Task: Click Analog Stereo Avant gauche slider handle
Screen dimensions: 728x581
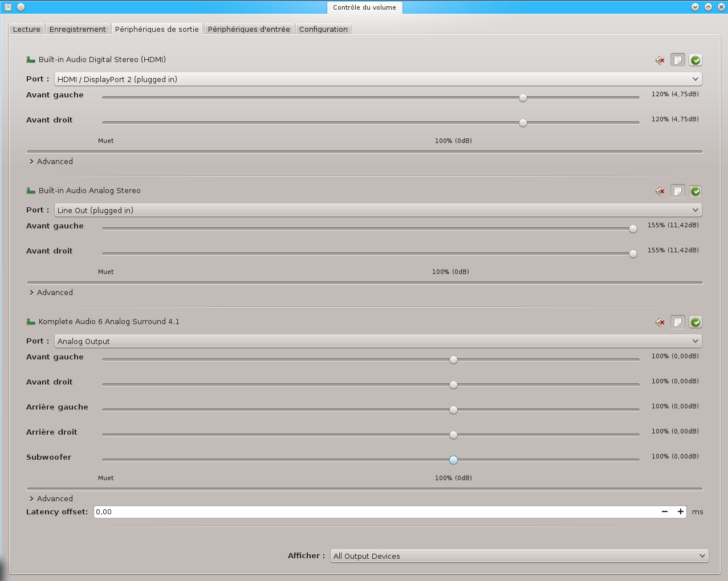Action: [633, 229]
